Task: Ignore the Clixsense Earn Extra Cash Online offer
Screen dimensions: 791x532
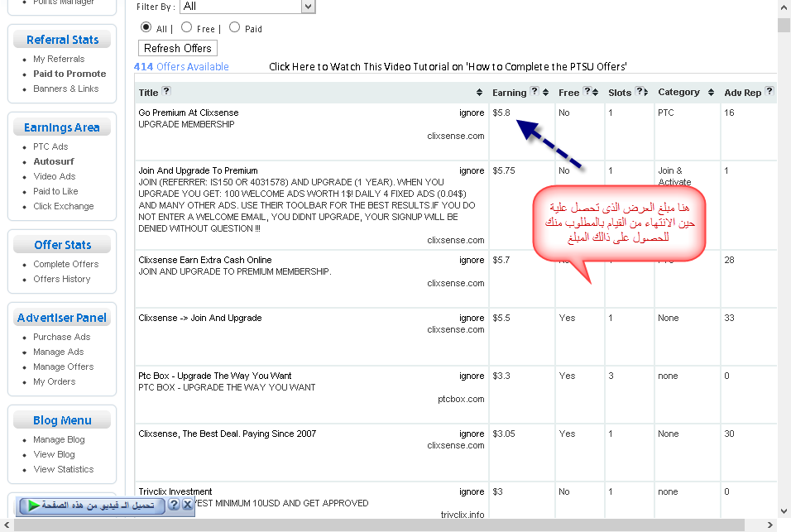Action: 472,260
